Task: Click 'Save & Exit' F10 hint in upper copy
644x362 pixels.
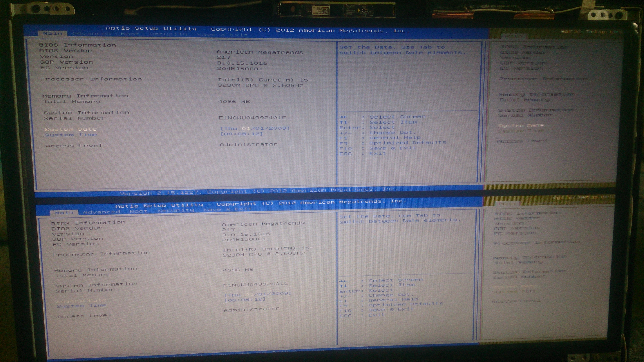Action: (x=393, y=148)
